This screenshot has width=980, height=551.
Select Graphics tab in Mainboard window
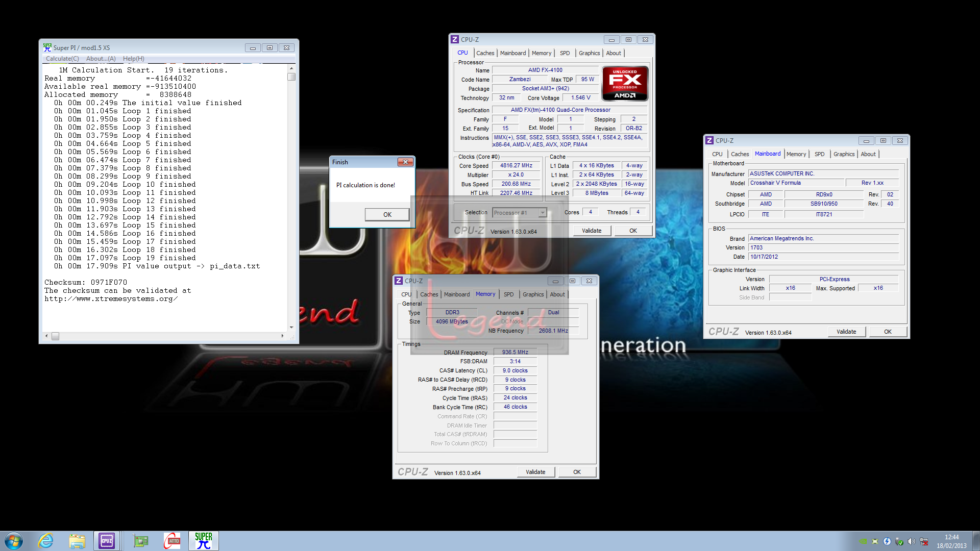[x=844, y=154]
